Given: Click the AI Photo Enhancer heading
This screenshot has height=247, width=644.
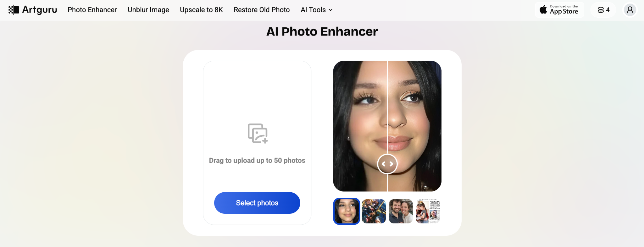Looking at the screenshot, I should coord(322,31).
